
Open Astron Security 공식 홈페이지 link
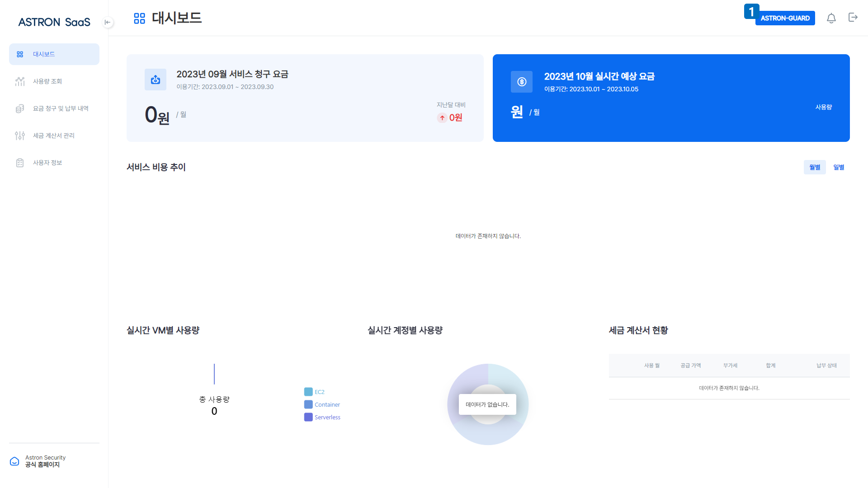[x=45, y=461]
